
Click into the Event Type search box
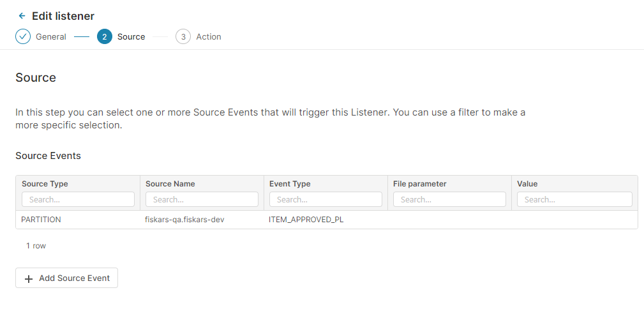point(326,199)
